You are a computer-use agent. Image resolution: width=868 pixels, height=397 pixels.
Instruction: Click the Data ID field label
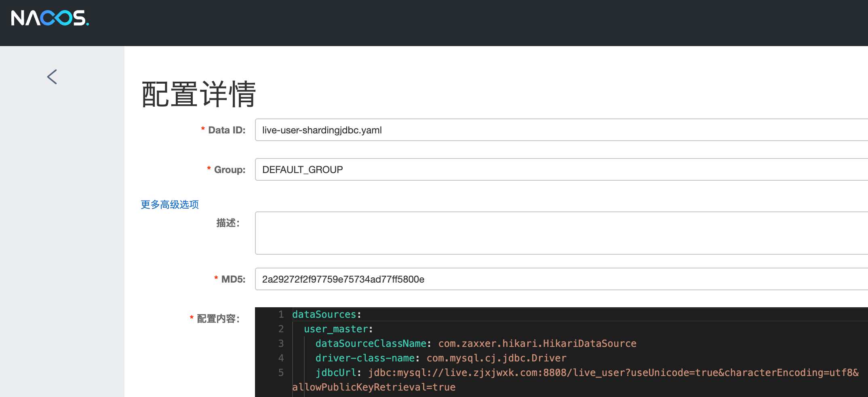tap(226, 130)
